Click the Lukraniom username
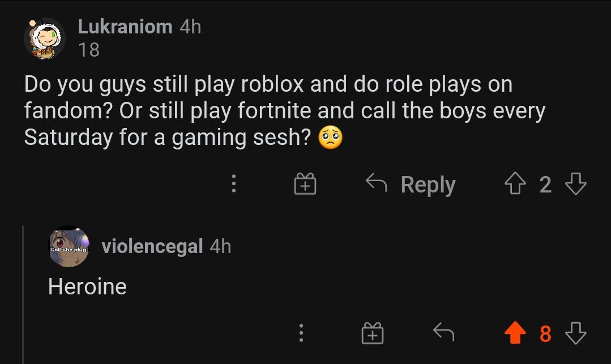Viewport: 611px width, 364px height. (125, 26)
